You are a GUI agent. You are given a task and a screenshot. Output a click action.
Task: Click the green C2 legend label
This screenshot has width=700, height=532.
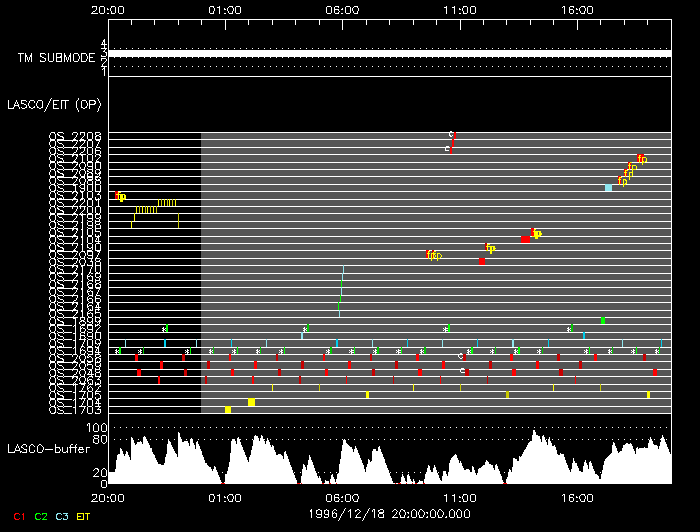(41, 516)
